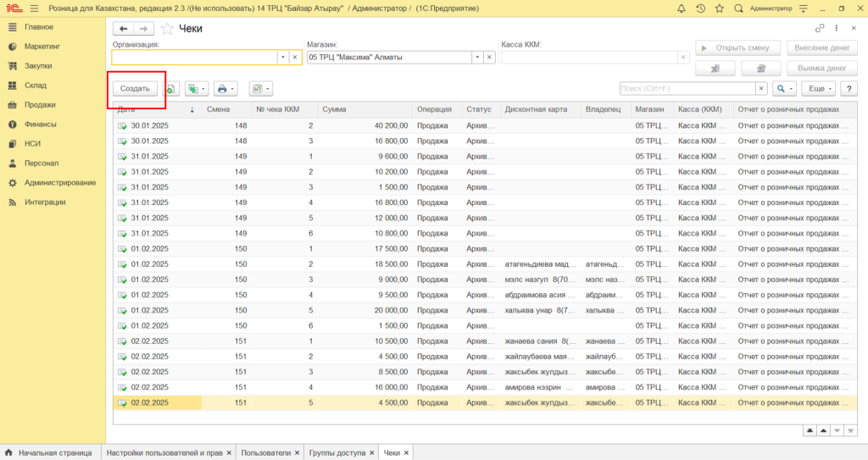Click the cell 'атагеньдиева мад...' discount card
The height and width of the screenshot is (460, 868).
pos(540,264)
